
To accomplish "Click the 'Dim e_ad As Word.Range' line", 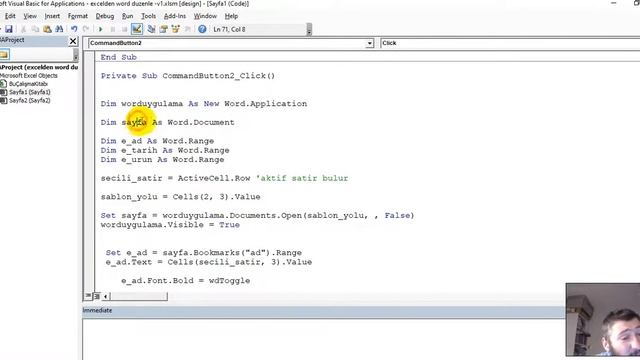I will pos(157,141).
